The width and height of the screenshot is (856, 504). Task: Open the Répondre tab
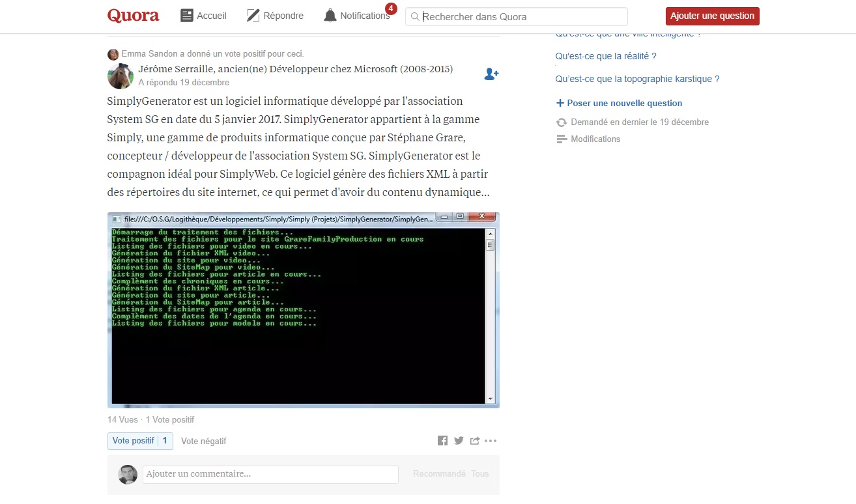click(275, 16)
